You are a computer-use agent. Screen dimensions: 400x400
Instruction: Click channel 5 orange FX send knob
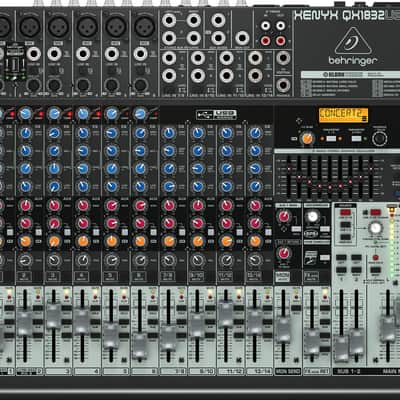pyautogui.click(x=112, y=241)
